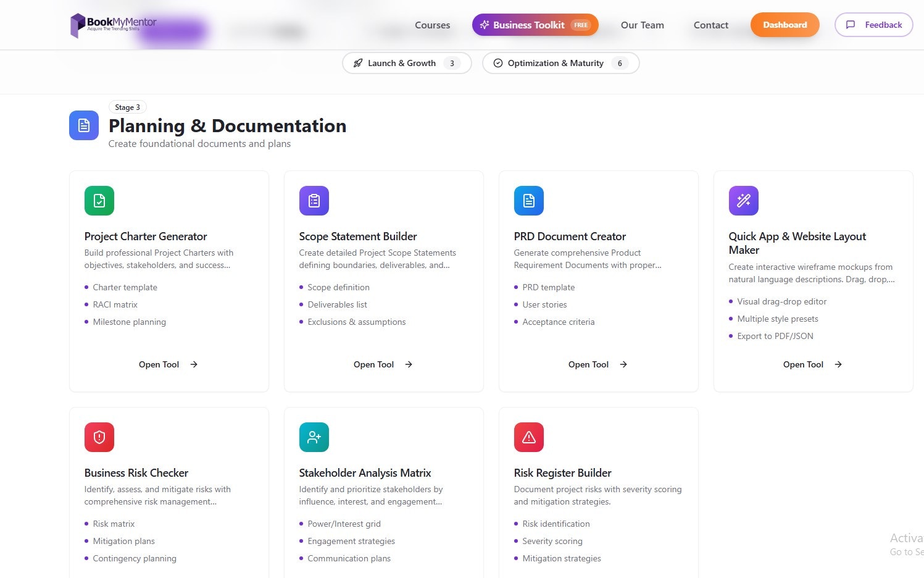Image resolution: width=924 pixels, height=578 pixels.
Task: Open the Courses menu item
Action: click(432, 25)
